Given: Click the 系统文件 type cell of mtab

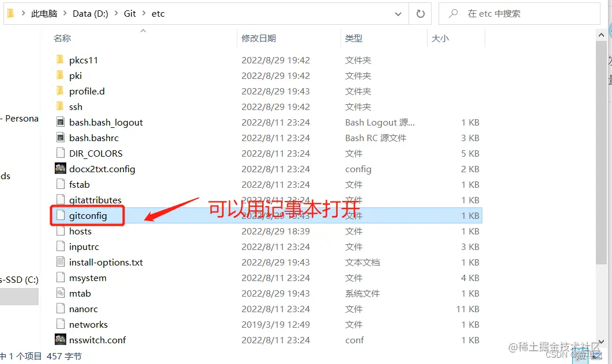Looking at the screenshot, I should pyautogui.click(x=362, y=293).
